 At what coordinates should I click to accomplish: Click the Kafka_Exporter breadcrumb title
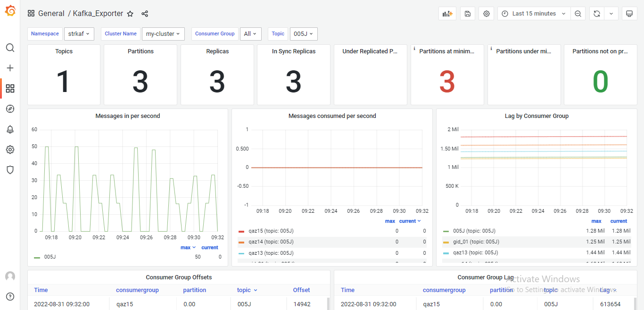click(x=98, y=14)
